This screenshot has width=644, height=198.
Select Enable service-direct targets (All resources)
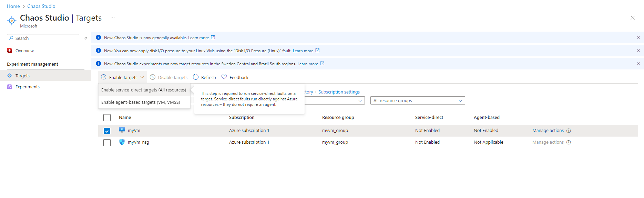click(144, 90)
